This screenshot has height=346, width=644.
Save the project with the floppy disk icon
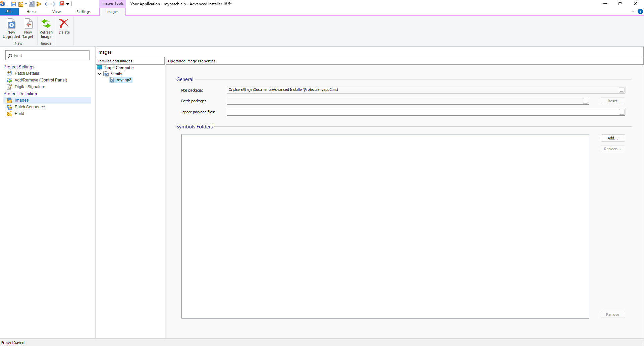pos(14,4)
